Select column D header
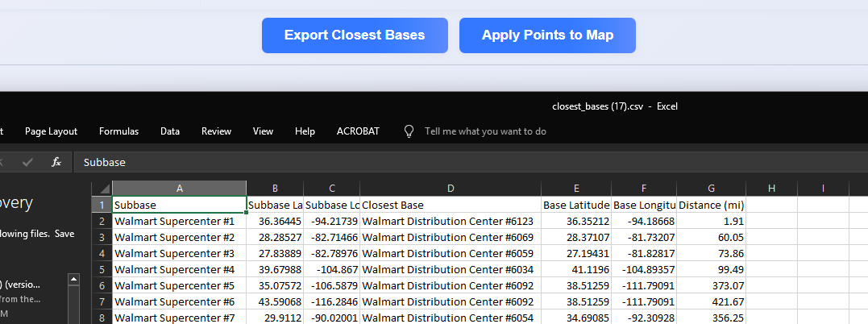The width and height of the screenshot is (868, 324). pos(450,188)
